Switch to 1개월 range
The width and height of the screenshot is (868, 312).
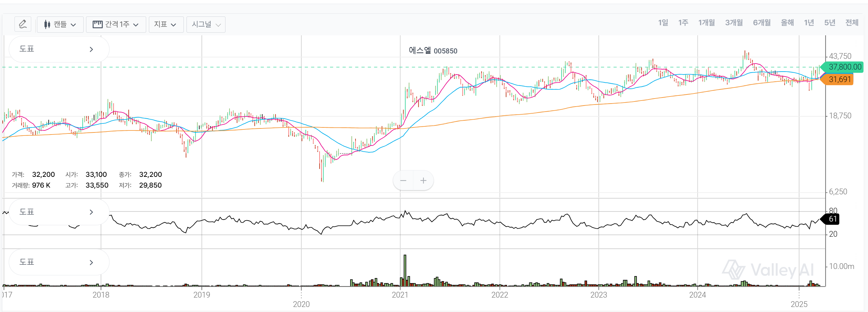(x=706, y=23)
